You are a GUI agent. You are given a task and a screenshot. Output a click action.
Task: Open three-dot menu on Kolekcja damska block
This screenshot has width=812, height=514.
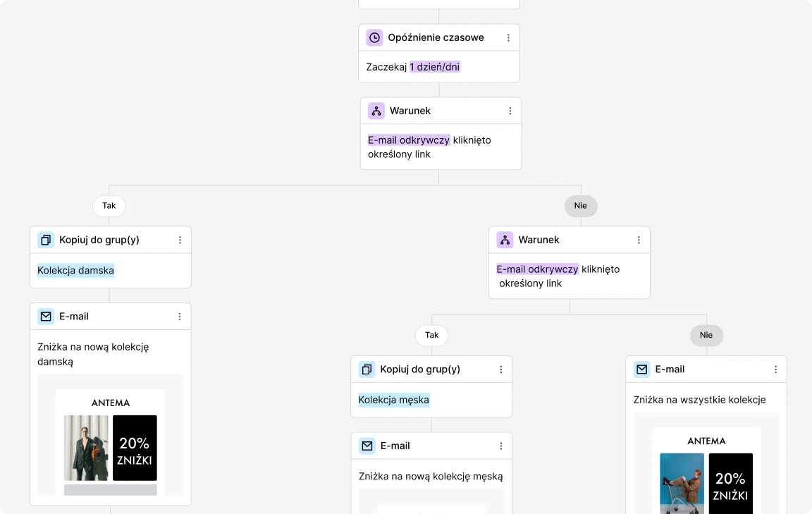pos(180,240)
